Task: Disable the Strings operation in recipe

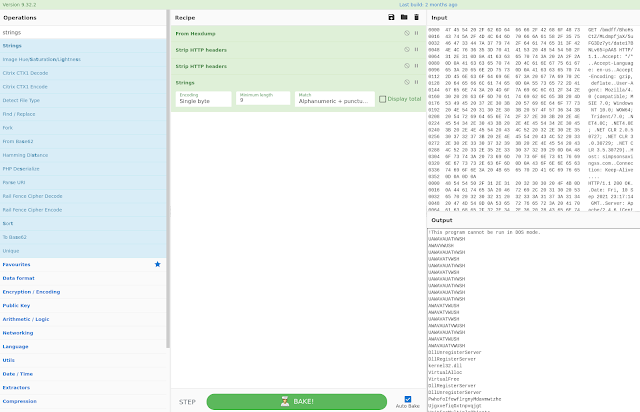Action: (x=407, y=82)
